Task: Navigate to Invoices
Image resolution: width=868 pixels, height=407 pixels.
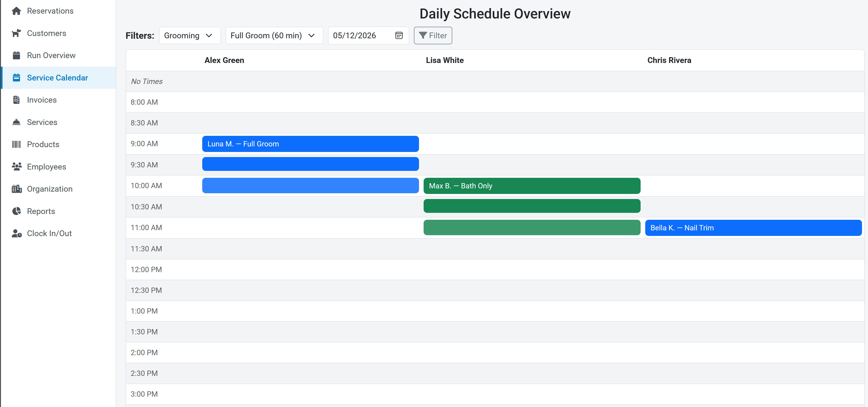Action: coord(59,100)
